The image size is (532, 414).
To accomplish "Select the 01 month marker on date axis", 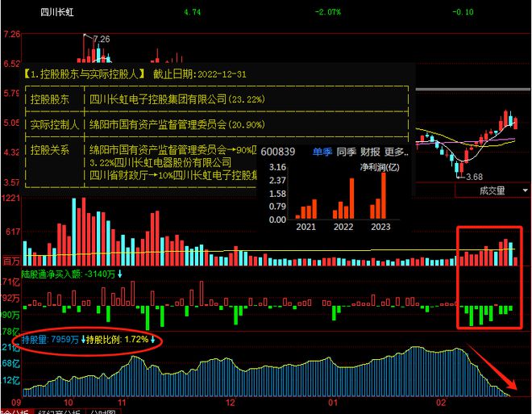I will click(x=333, y=403).
